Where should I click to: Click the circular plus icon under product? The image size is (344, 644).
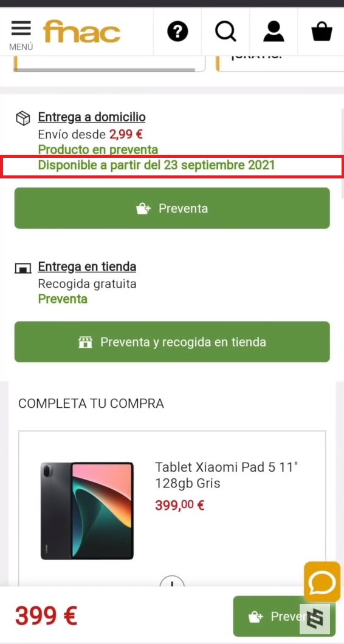pos(172,582)
